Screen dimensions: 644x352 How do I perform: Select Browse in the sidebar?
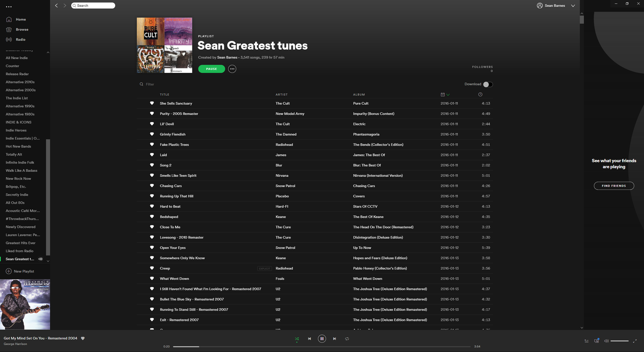pyautogui.click(x=22, y=29)
